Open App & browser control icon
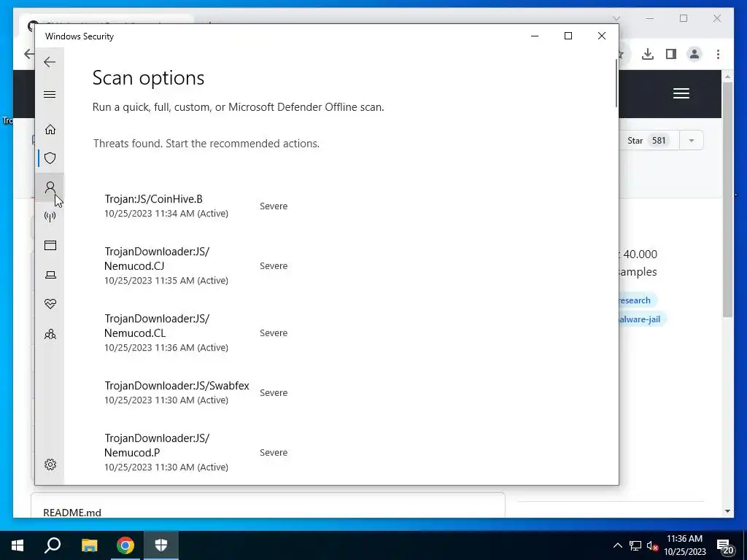 point(50,245)
